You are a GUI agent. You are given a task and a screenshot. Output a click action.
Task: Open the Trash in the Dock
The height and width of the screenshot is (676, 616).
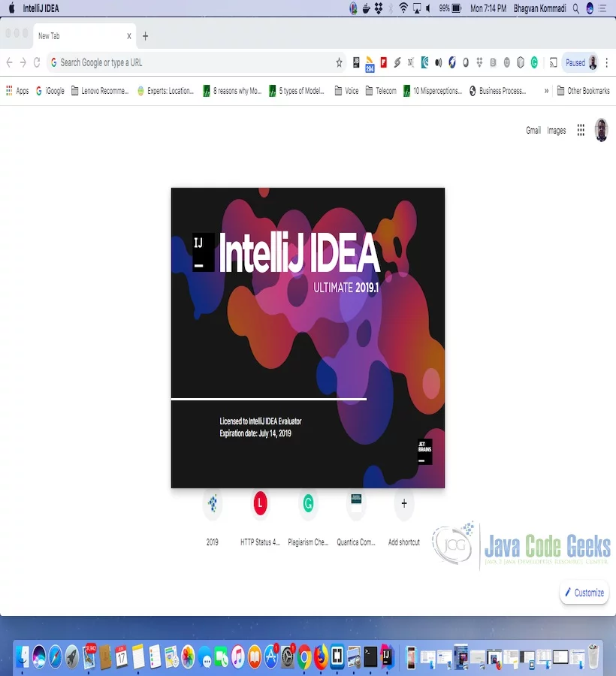point(593,656)
